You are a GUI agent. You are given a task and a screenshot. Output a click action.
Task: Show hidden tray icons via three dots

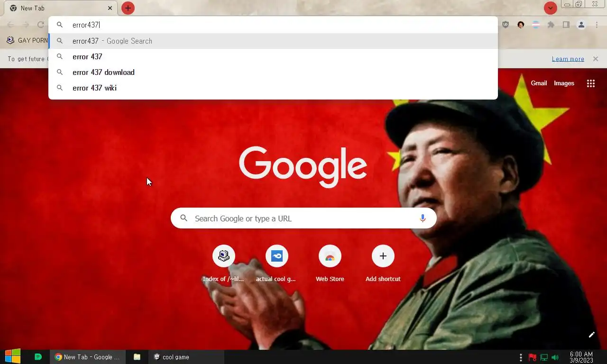(x=521, y=357)
